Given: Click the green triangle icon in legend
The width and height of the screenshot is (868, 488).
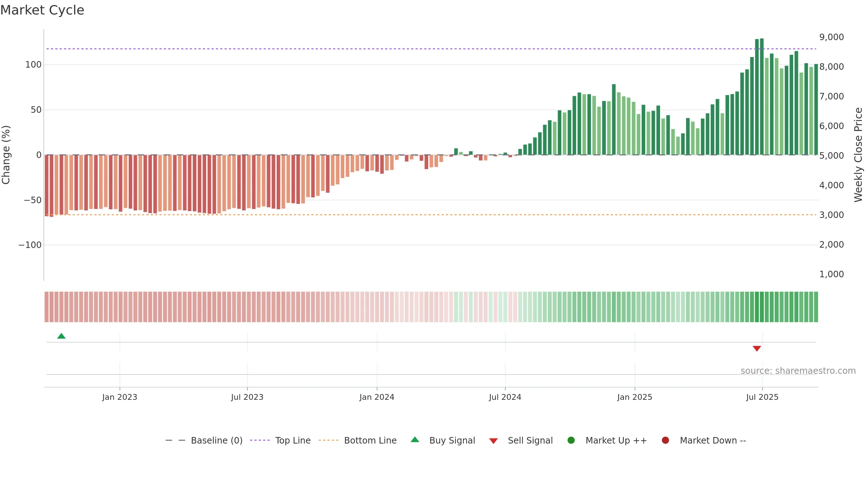Looking at the screenshot, I should click(415, 440).
